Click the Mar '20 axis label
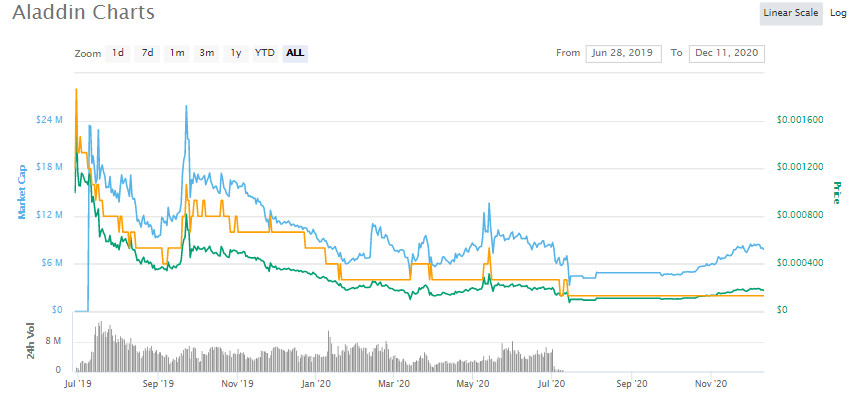850x400 pixels. (x=395, y=384)
